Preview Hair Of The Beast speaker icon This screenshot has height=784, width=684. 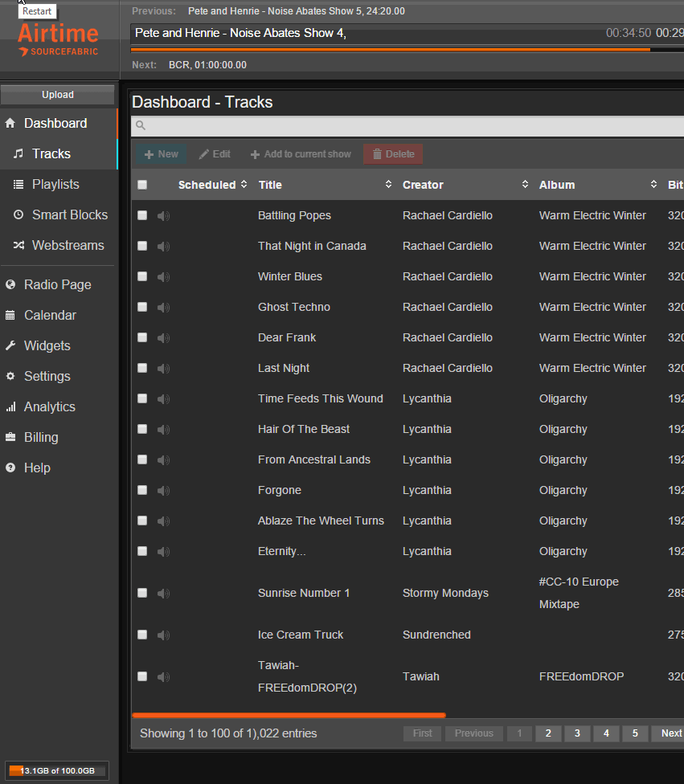[163, 430]
